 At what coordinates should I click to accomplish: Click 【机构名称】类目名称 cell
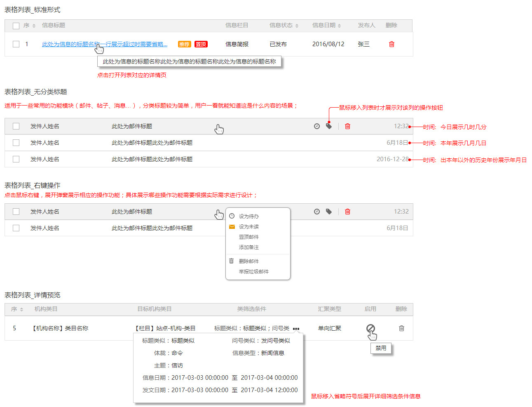tap(59, 328)
